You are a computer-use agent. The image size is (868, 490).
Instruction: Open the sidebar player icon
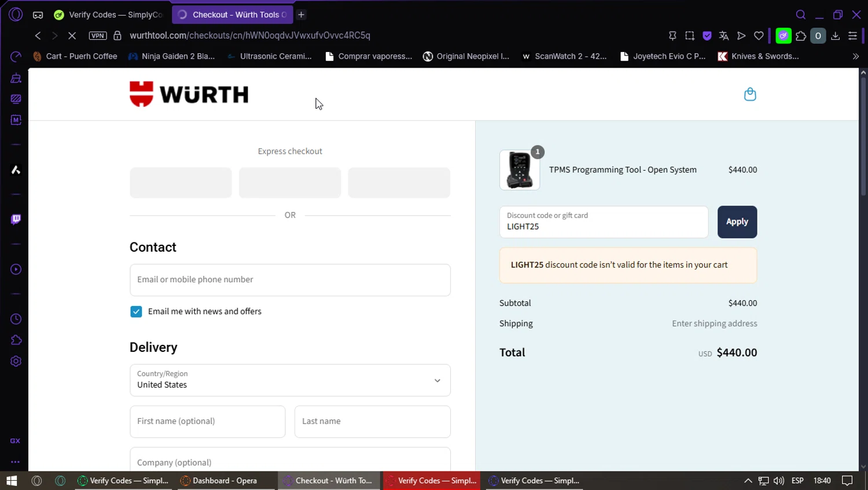pyautogui.click(x=16, y=270)
